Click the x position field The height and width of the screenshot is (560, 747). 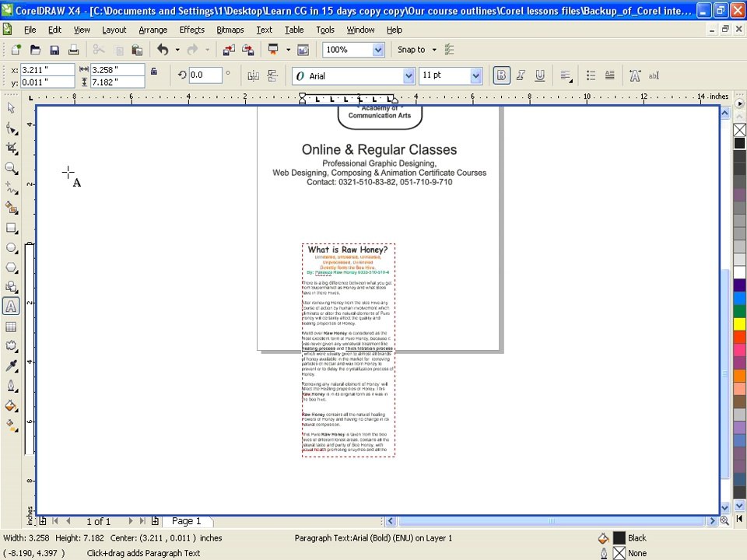pos(47,69)
